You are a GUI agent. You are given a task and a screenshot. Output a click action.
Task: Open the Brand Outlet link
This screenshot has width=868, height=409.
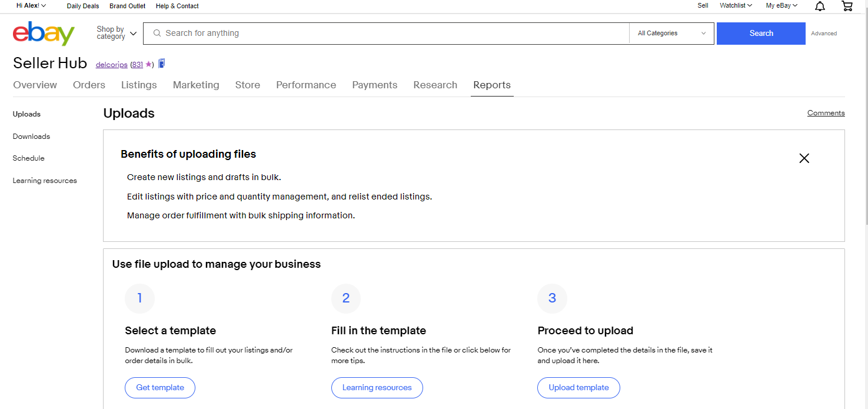click(128, 6)
